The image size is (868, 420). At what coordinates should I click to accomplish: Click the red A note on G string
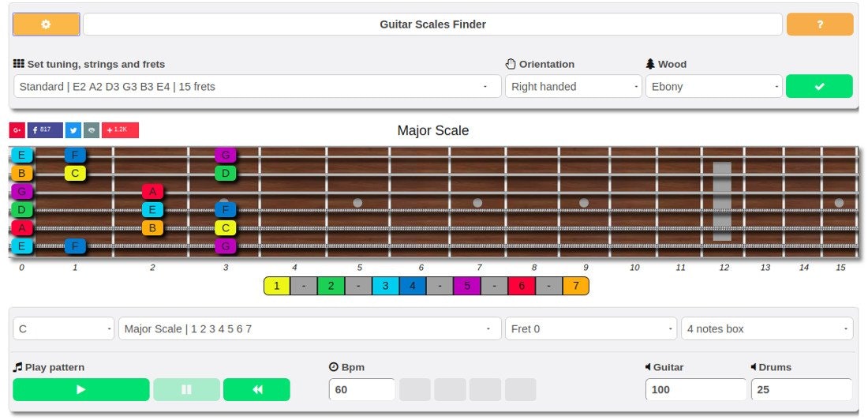point(152,192)
